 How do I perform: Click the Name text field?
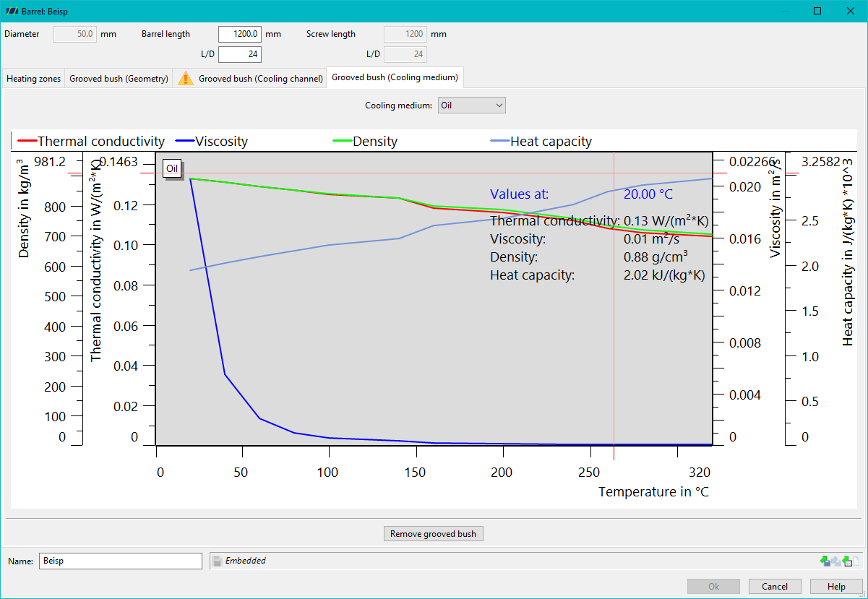[120, 561]
